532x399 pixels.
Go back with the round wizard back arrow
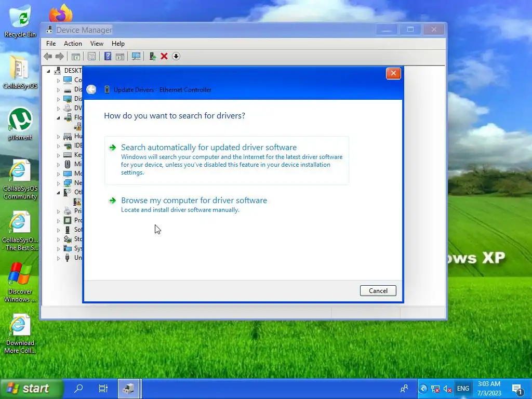tap(91, 89)
